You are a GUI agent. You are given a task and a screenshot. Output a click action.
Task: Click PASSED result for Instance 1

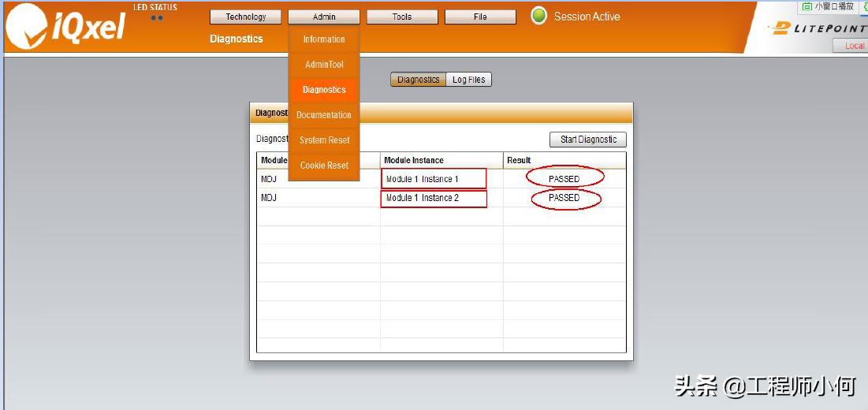pyautogui.click(x=564, y=179)
